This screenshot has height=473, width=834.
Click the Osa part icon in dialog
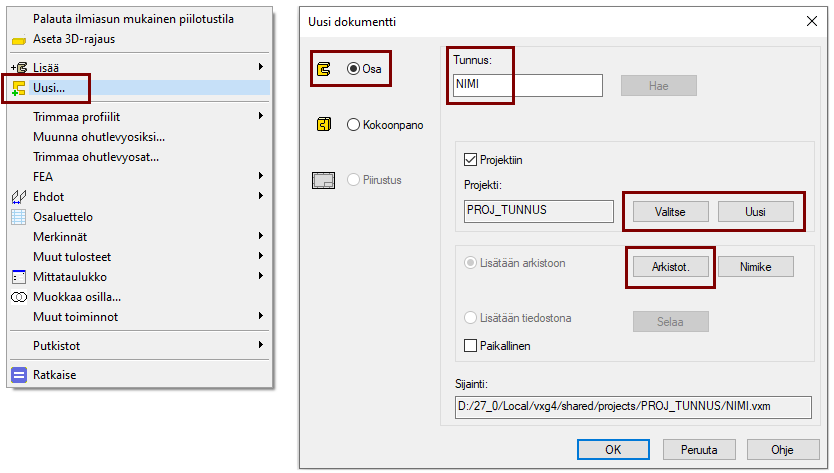tap(323, 69)
